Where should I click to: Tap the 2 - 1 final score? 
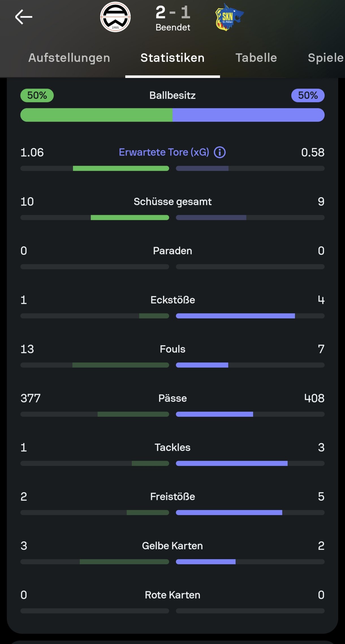(173, 13)
